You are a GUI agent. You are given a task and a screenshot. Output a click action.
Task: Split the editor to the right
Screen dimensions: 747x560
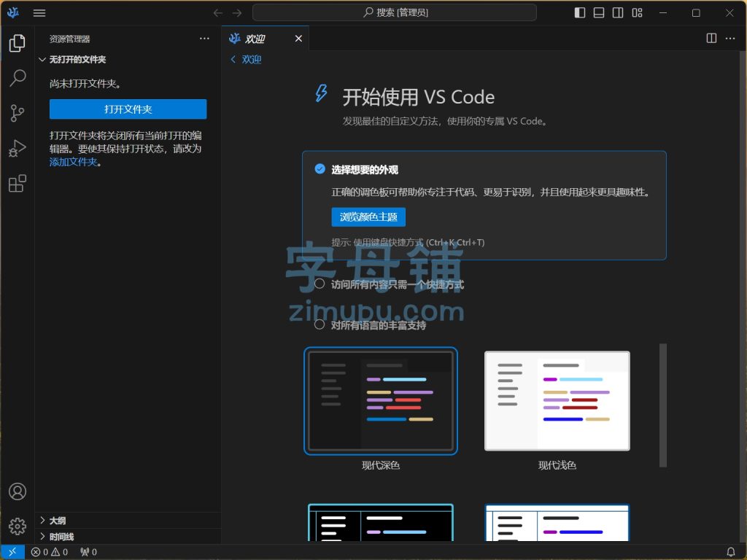point(711,38)
